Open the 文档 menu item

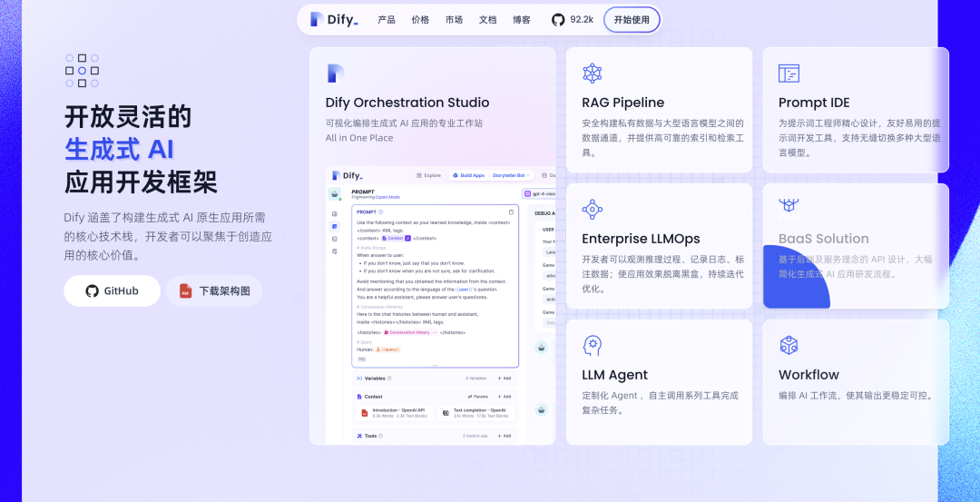(487, 19)
